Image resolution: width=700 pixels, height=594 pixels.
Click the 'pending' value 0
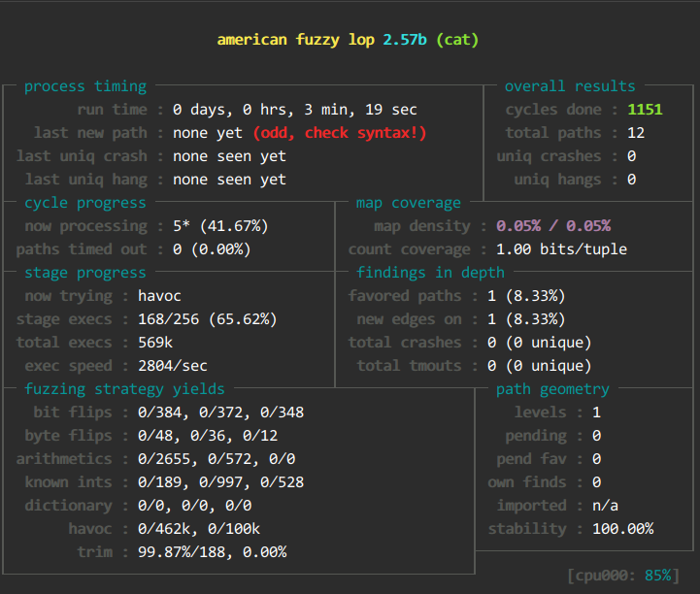(596, 436)
